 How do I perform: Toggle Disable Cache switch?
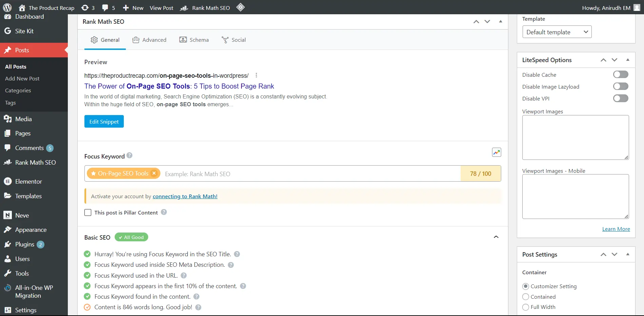pyautogui.click(x=621, y=74)
